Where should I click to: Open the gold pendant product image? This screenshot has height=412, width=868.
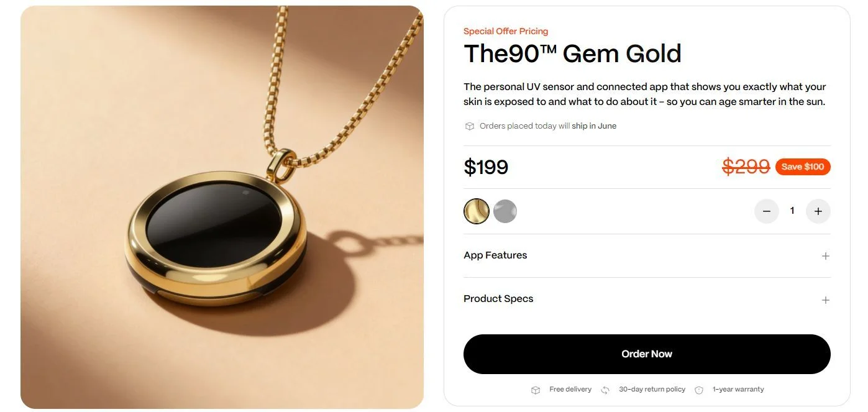(222, 207)
